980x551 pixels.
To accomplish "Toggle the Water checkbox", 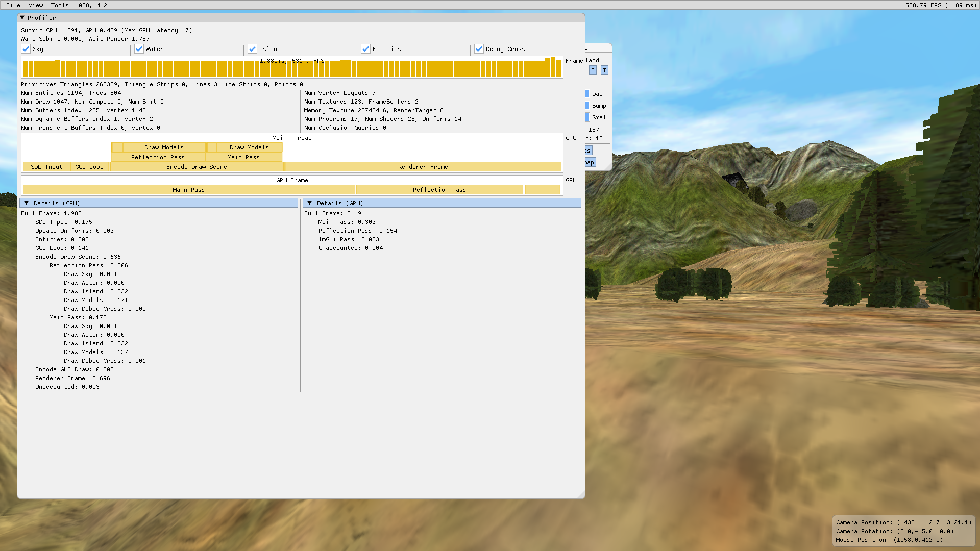I will tap(139, 49).
